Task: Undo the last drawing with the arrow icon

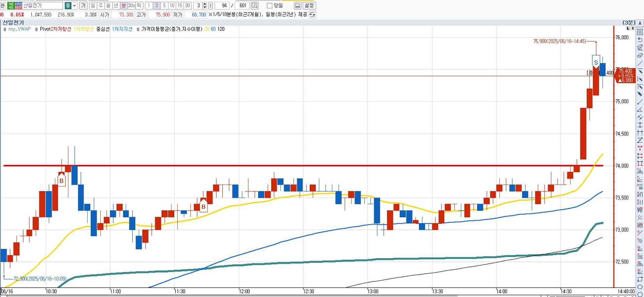Action: pyautogui.click(x=640, y=40)
